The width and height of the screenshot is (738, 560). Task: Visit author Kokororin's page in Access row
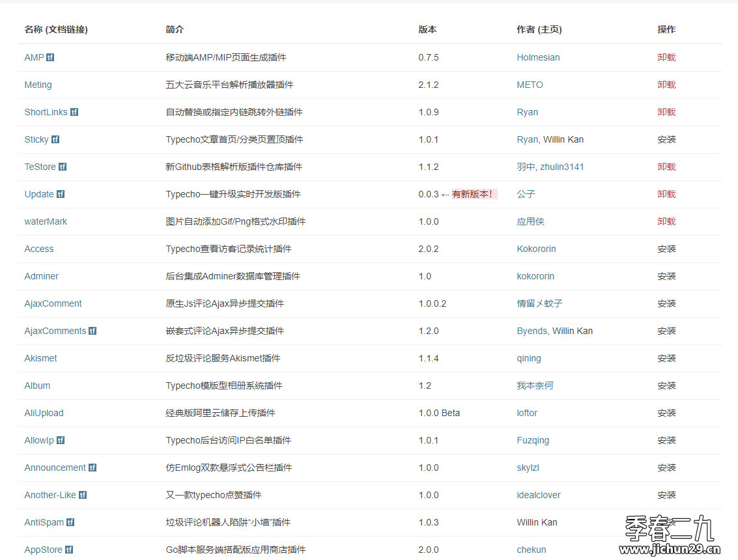tap(537, 249)
